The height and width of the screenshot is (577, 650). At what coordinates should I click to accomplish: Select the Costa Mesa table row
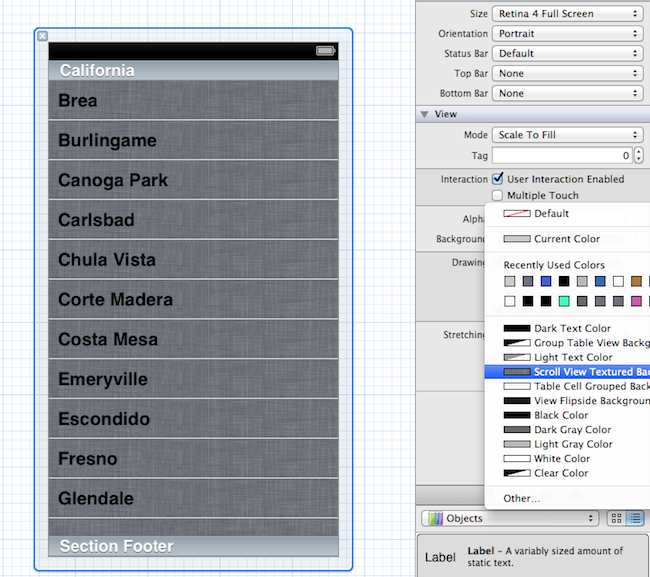[x=194, y=339]
